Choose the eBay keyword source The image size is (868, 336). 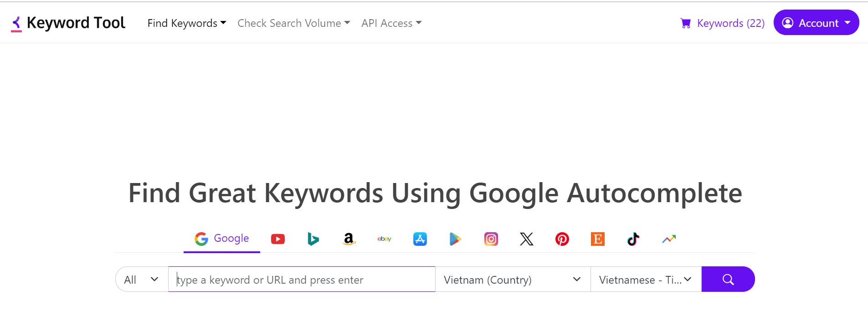[x=384, y=239]
